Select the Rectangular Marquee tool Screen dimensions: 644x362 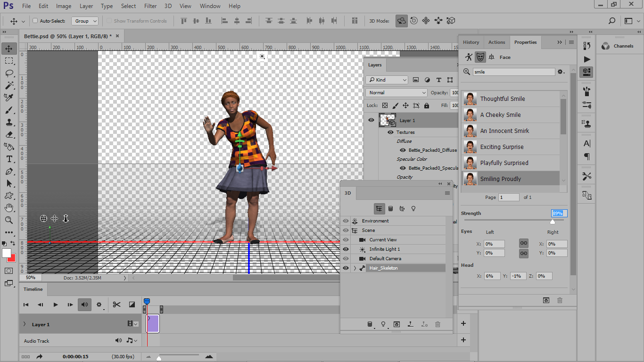(x=9, y=61)
